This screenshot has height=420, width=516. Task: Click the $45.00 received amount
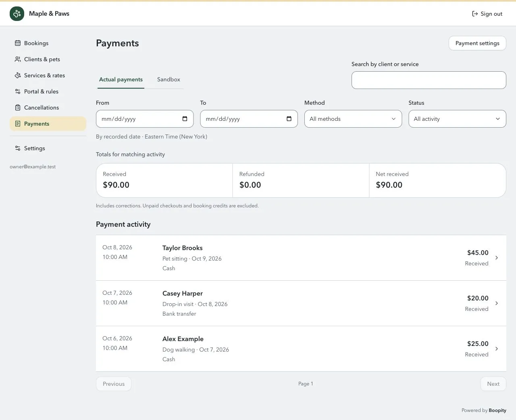pos(478,253)
